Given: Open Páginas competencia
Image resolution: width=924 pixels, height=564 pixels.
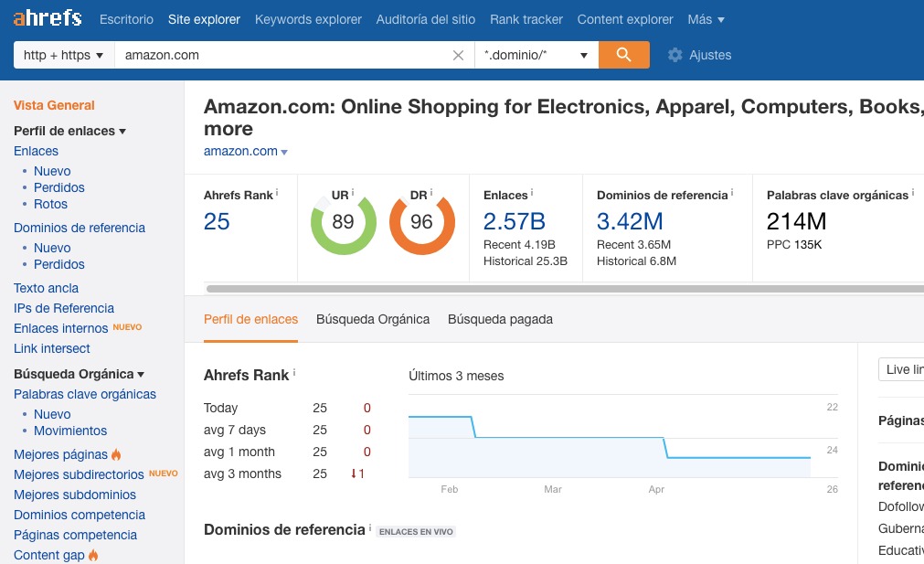Looking at the screenshot, I should click(x=76, y=535).
